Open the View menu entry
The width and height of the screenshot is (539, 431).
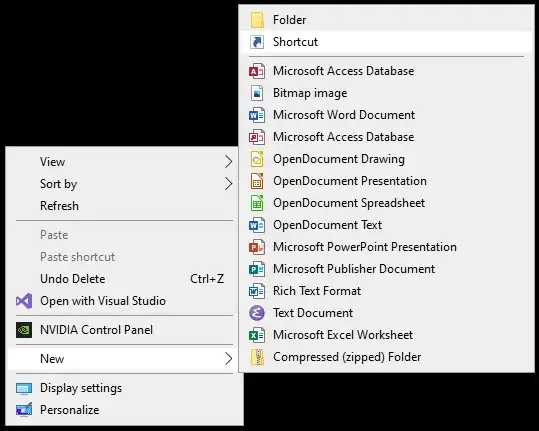tap(124, 162)
